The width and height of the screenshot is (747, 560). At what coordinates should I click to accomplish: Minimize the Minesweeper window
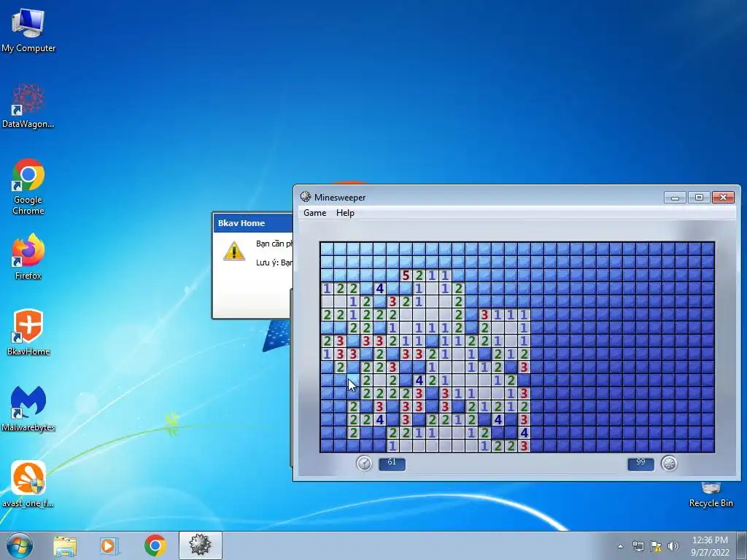675,197
